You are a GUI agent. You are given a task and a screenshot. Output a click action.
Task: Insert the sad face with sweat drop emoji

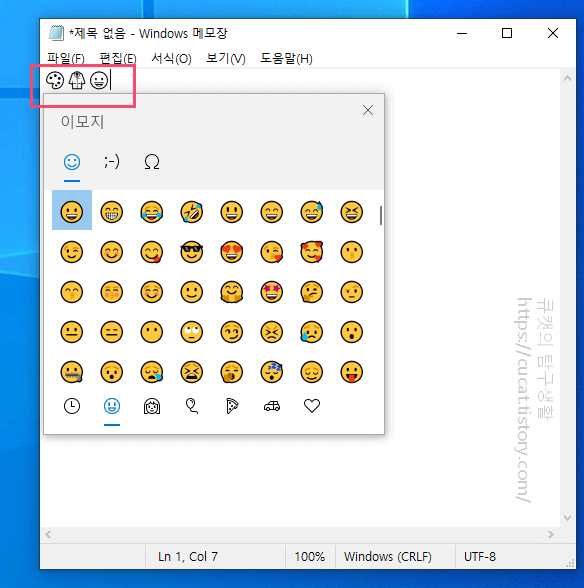pos(312,332)
